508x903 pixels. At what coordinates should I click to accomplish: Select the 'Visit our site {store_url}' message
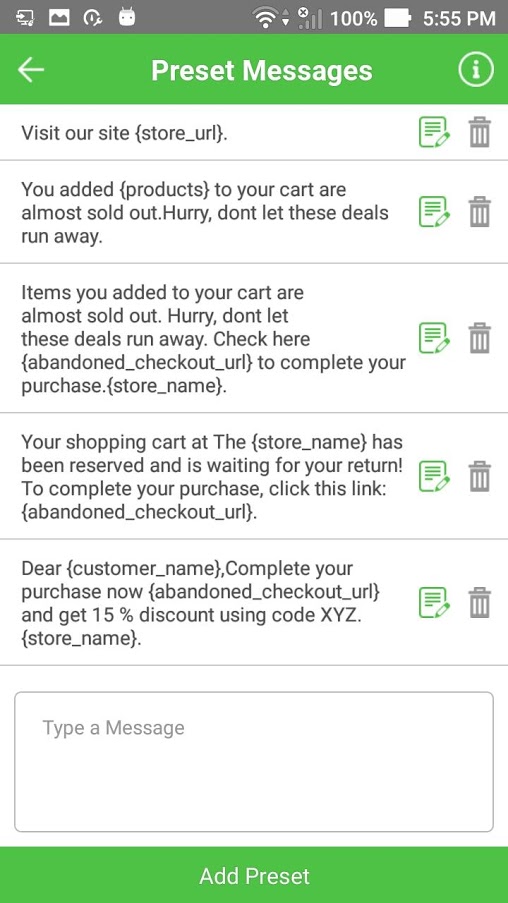click(124, 133)
